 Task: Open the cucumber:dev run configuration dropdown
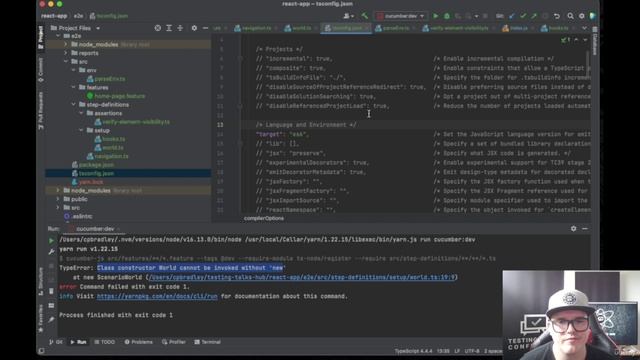[400, 16]
